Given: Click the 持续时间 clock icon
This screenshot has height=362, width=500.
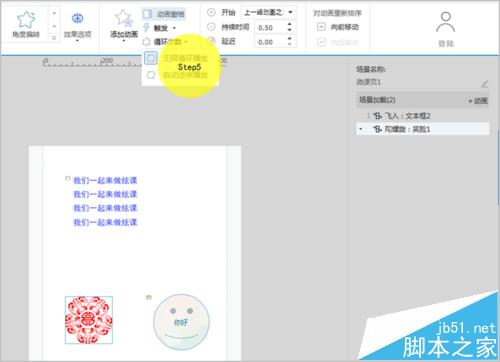Looking at the screenshot, I should click(211, 27).
